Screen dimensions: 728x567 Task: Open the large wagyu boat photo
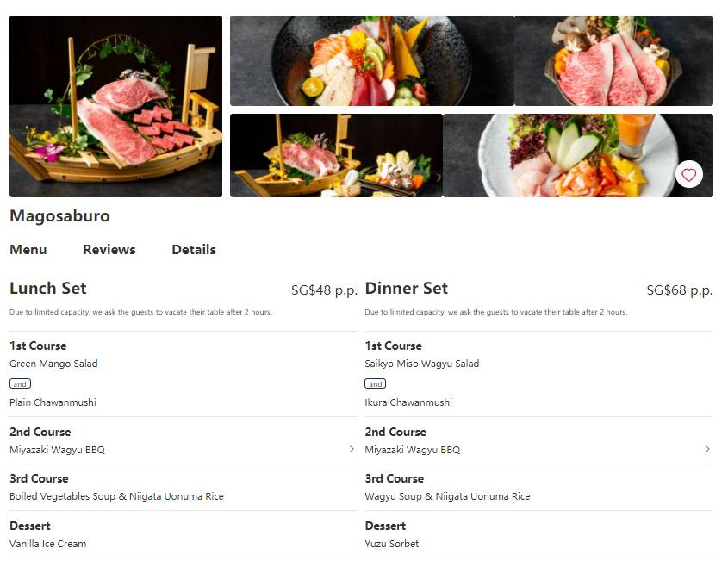point(115,106)
